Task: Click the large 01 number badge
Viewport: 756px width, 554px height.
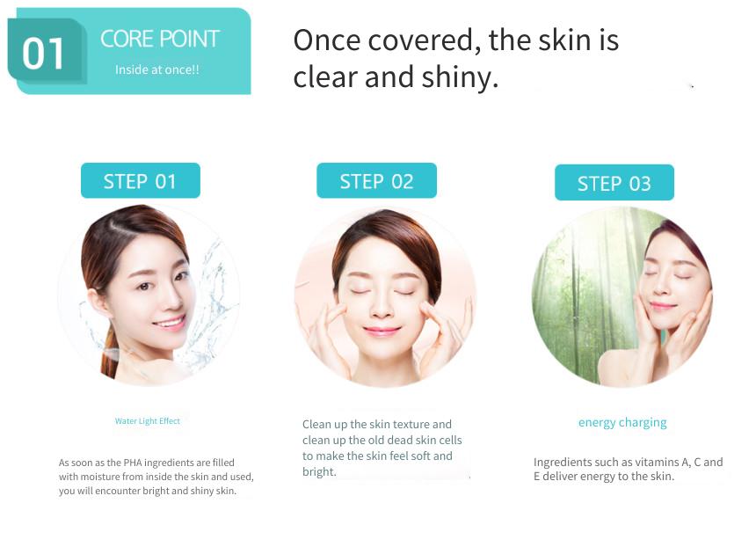Action: [x=43, y=54]
